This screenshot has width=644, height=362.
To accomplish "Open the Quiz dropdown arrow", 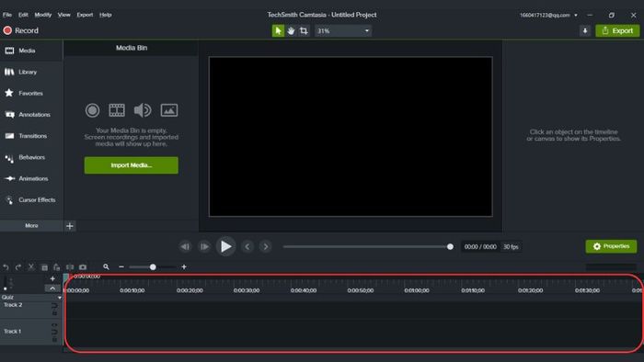I will click(x=60, y=297).
